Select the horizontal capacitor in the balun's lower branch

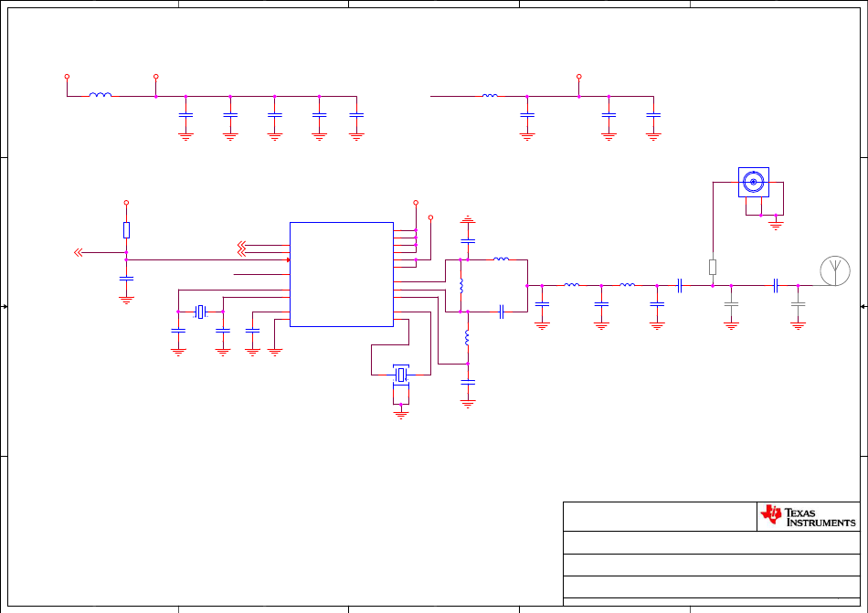[501, 312]
